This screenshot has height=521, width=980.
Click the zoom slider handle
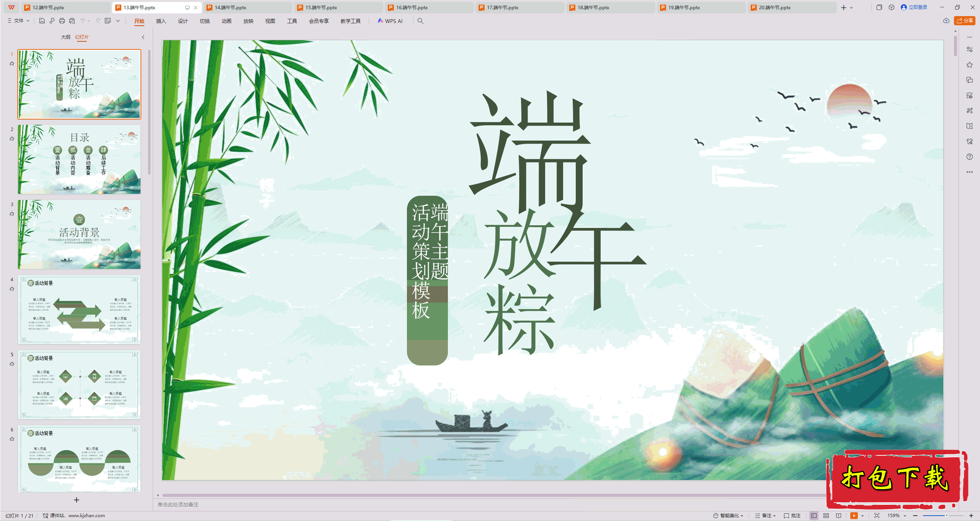tap(946, 516)
